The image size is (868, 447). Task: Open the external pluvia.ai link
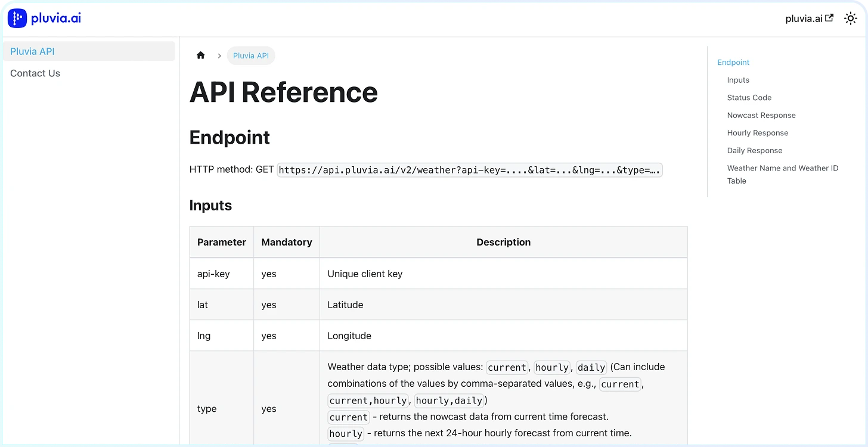coord(809,18)
